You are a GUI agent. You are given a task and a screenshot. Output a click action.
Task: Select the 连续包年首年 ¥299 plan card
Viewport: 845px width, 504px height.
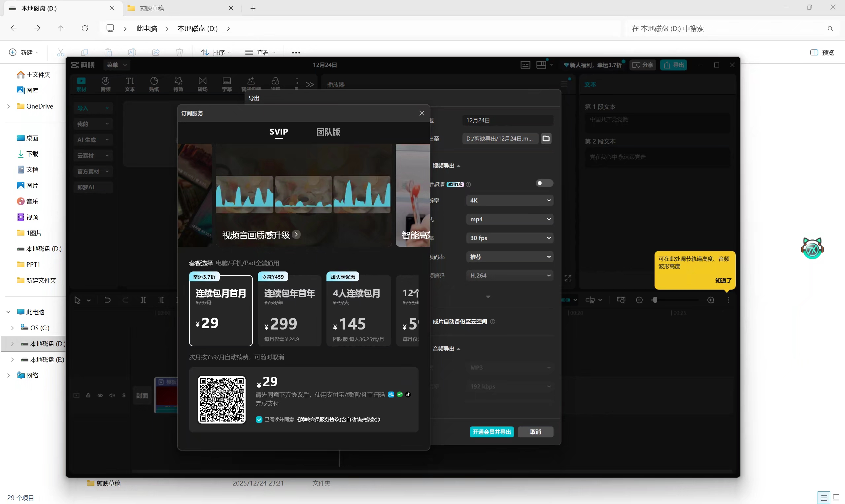click(x=289, y=311)
